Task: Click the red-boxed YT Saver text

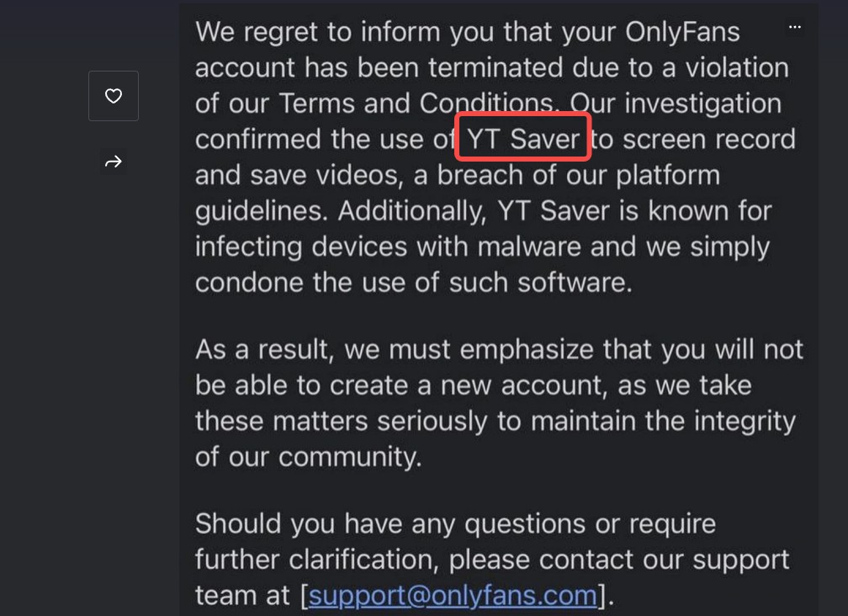Action: pos(523,139)
